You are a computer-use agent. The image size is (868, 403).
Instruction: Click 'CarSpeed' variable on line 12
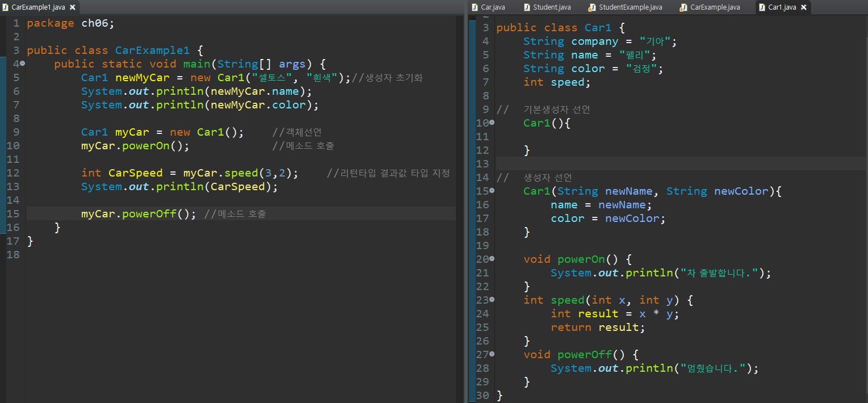[135, 173]
